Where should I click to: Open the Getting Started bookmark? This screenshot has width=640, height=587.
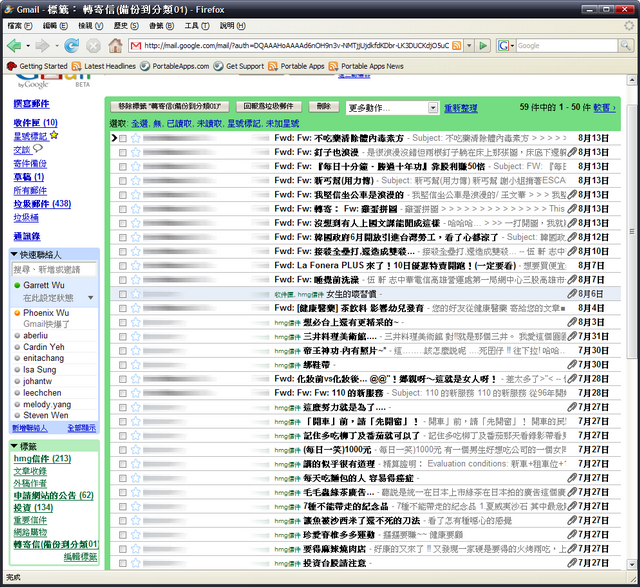click(37, 66)
